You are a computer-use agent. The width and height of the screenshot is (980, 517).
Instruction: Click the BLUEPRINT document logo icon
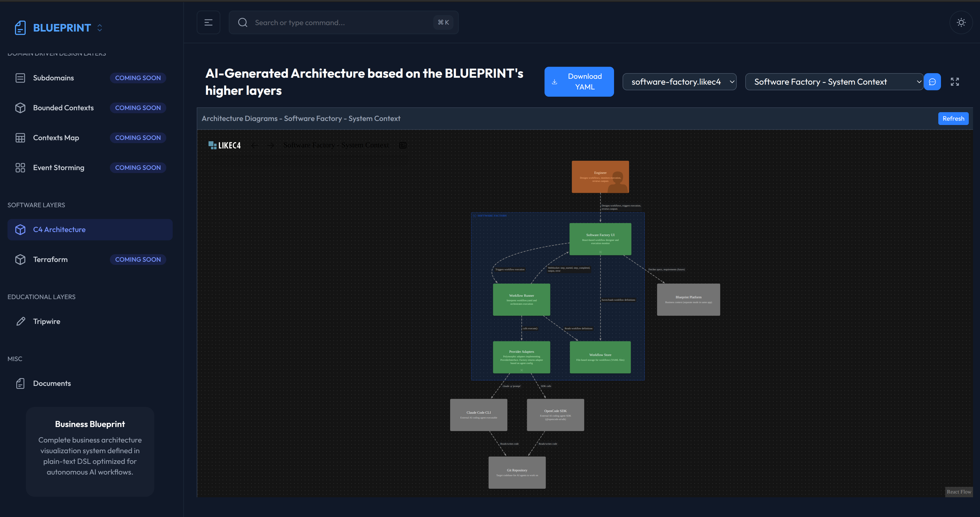pyautogui.click(x=20, y=28)
